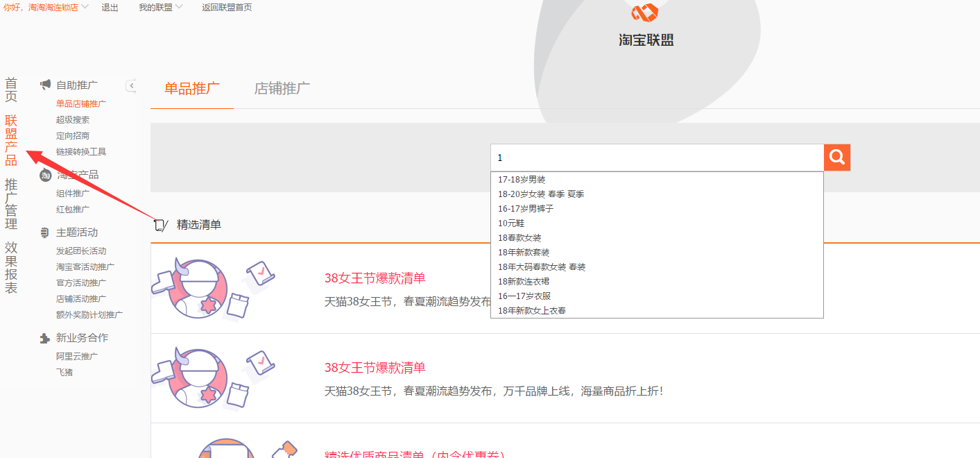
Task: Click the 主题活动 section heading
Action: point(77,232)
